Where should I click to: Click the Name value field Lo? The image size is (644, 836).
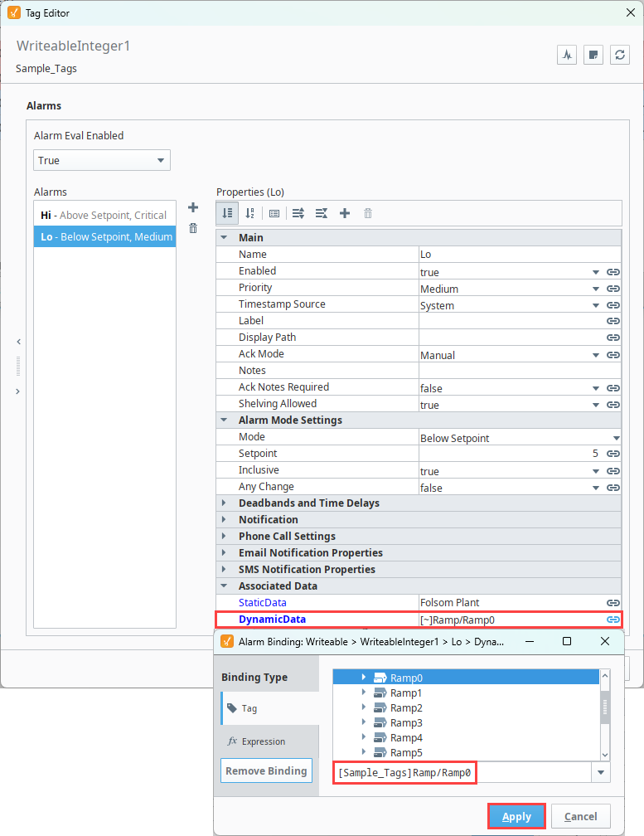520,255
